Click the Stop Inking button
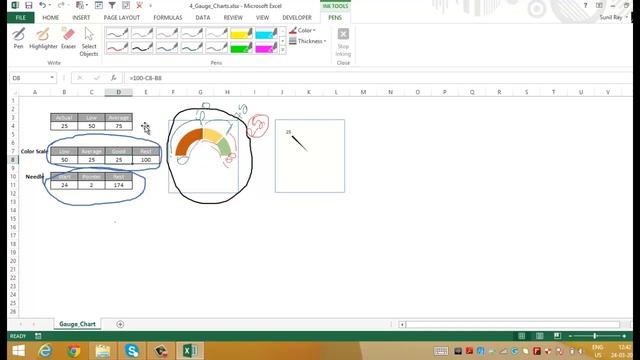Screen dimensions: 640x360 click(343, 42)
